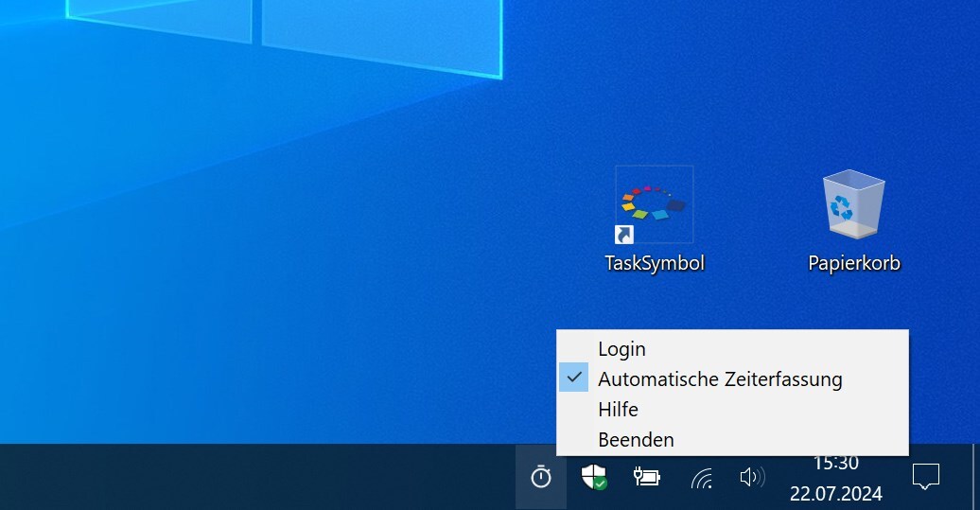Disable Automatische Zeiterfassung menu option
The width and height of the screenshot is (980, 510).
pos(719,379)
